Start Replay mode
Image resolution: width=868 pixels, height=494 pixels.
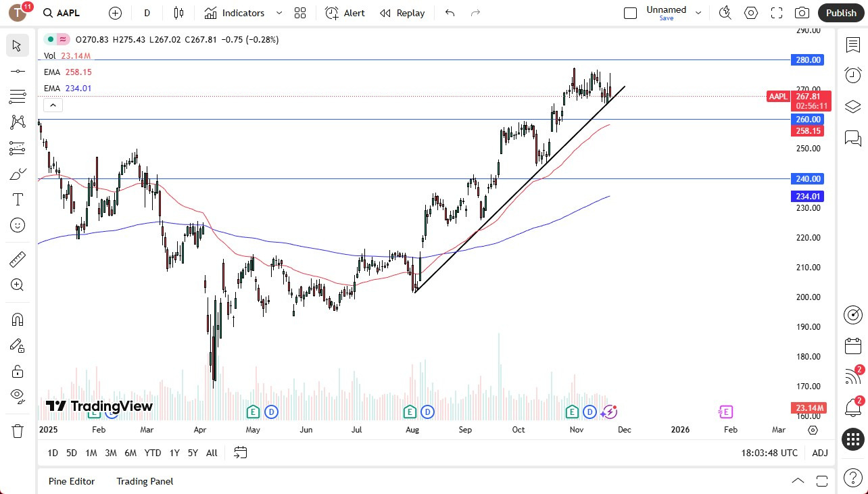[402, 13]
